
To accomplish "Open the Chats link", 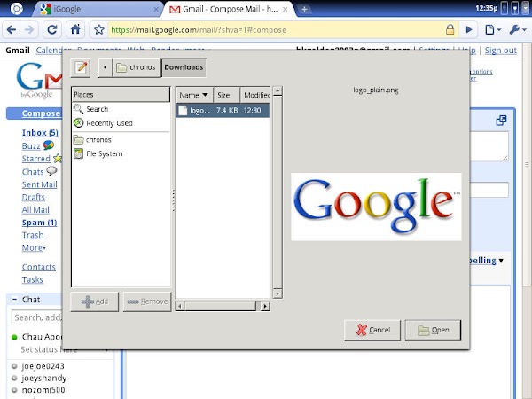I will point(33,172).
